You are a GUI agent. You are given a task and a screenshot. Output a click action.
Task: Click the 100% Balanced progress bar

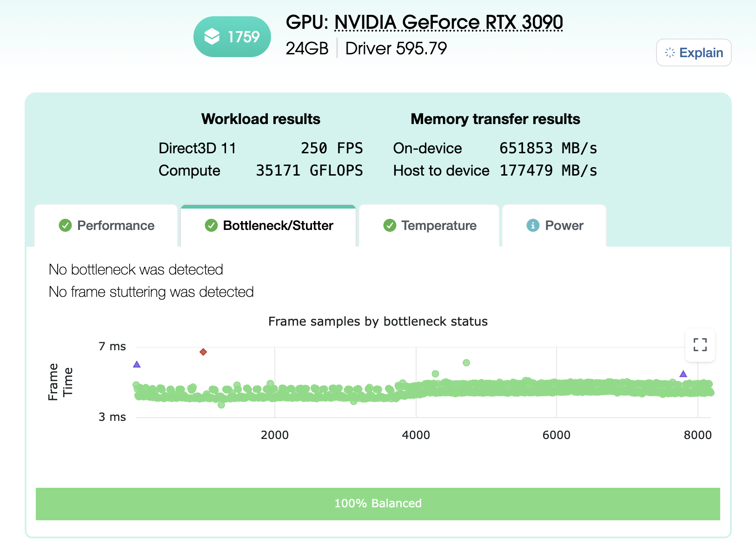tap(378, 504)
